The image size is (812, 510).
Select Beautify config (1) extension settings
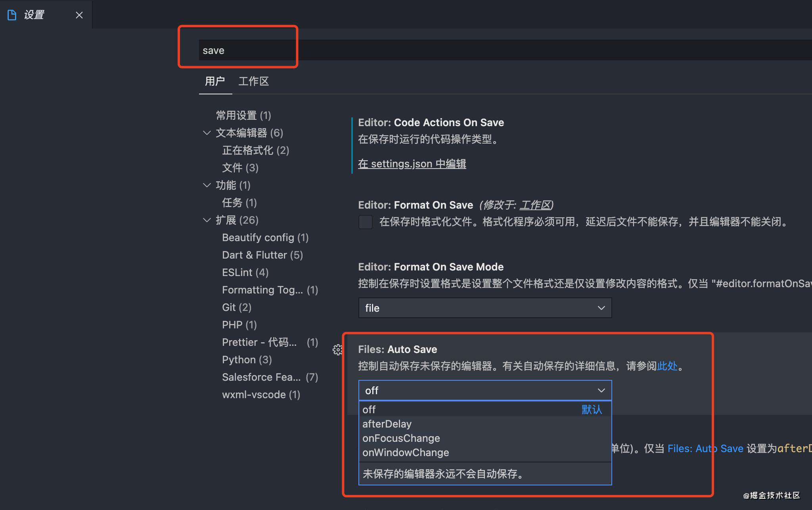tap(265, 238)
